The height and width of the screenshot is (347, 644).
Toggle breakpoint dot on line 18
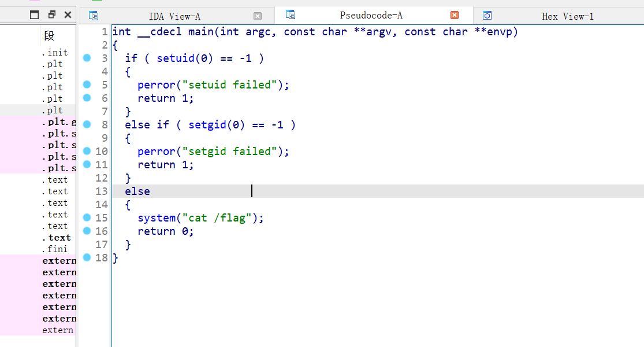[x=87, y=257]
